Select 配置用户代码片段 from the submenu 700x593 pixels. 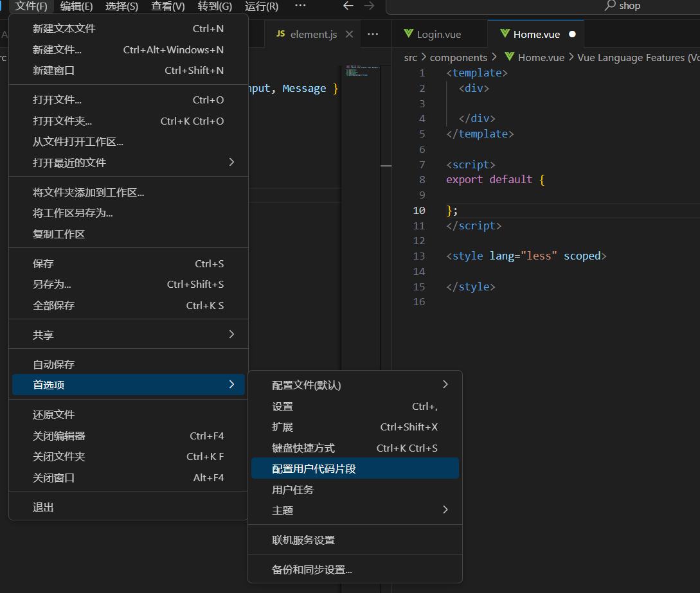314,468
